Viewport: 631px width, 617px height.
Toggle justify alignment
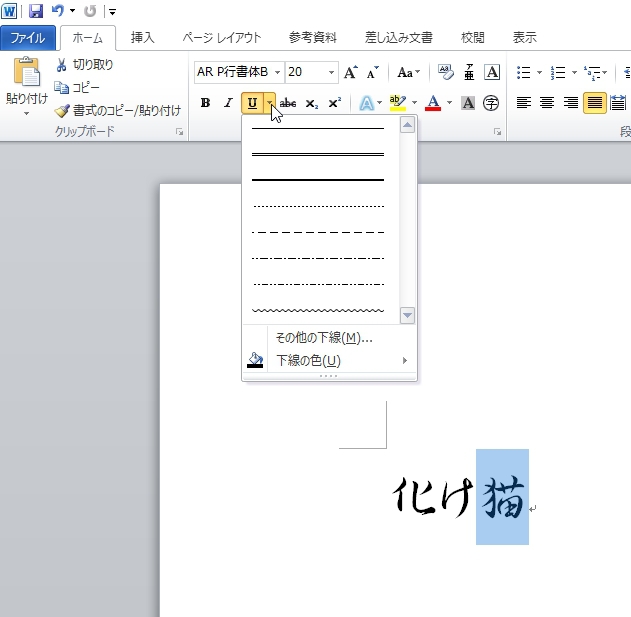pos(594,103)
